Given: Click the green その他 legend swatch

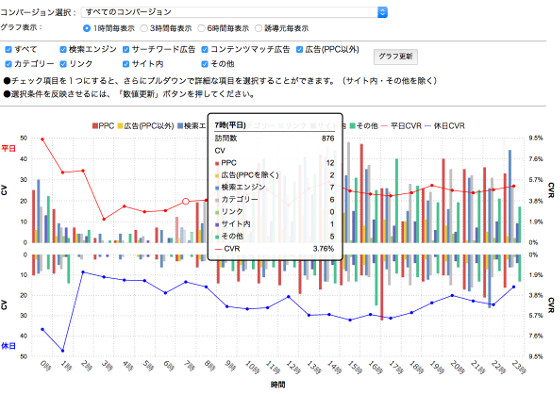Looking at the screenshot, I should 352,126.
